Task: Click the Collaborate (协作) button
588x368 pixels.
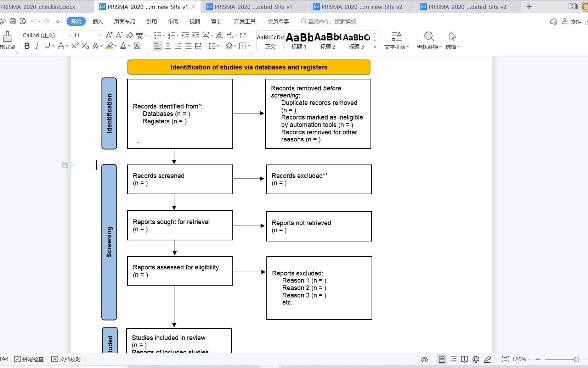Action: [572, 22]
